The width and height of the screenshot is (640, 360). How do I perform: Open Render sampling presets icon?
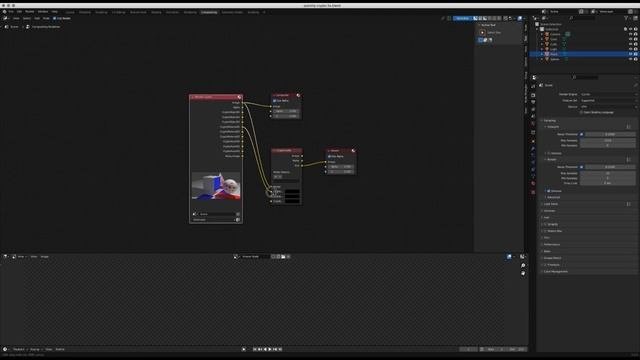[629, 160]
